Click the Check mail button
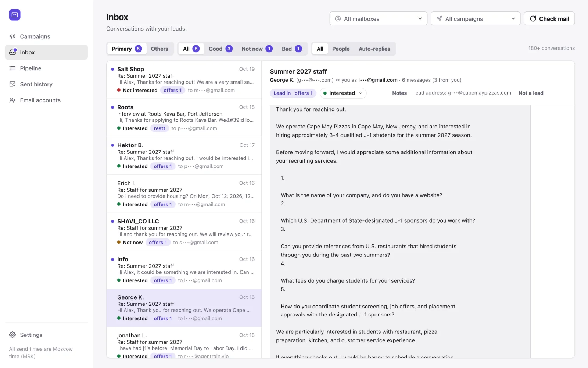588x368 pixels. [x=549, y=18]
